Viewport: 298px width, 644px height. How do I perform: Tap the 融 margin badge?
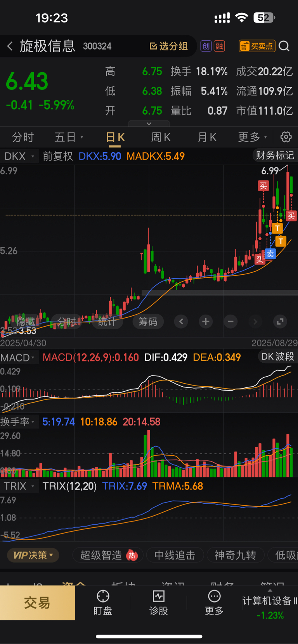coord(219,46)
